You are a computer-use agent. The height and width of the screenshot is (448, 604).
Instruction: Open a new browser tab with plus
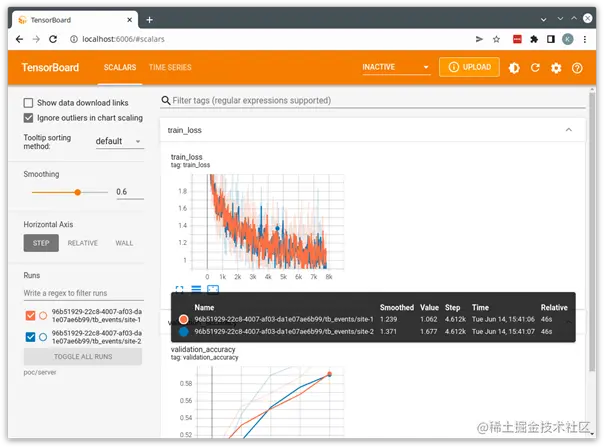[x=149, y=20]
